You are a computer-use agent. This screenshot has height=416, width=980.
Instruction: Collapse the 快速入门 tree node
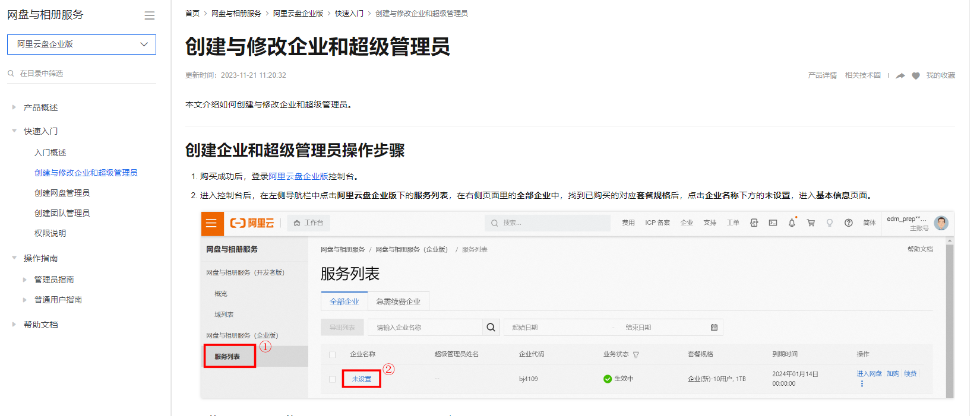14,131
